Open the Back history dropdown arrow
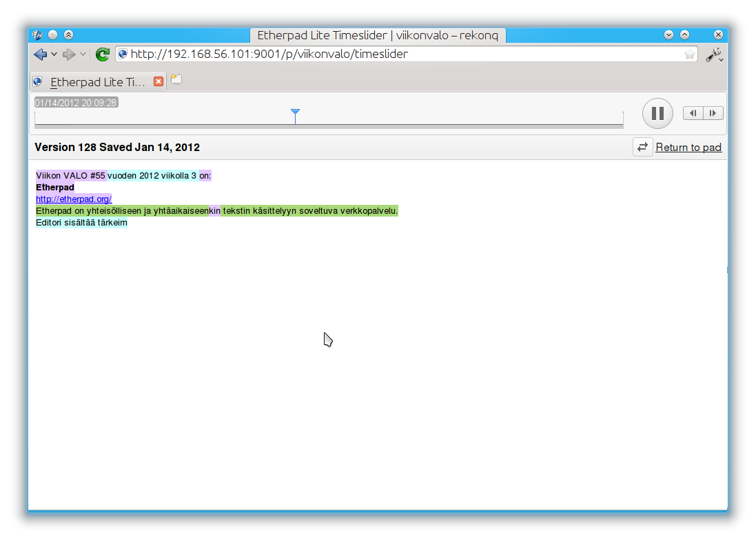756x540 pixels. (54, 54)
